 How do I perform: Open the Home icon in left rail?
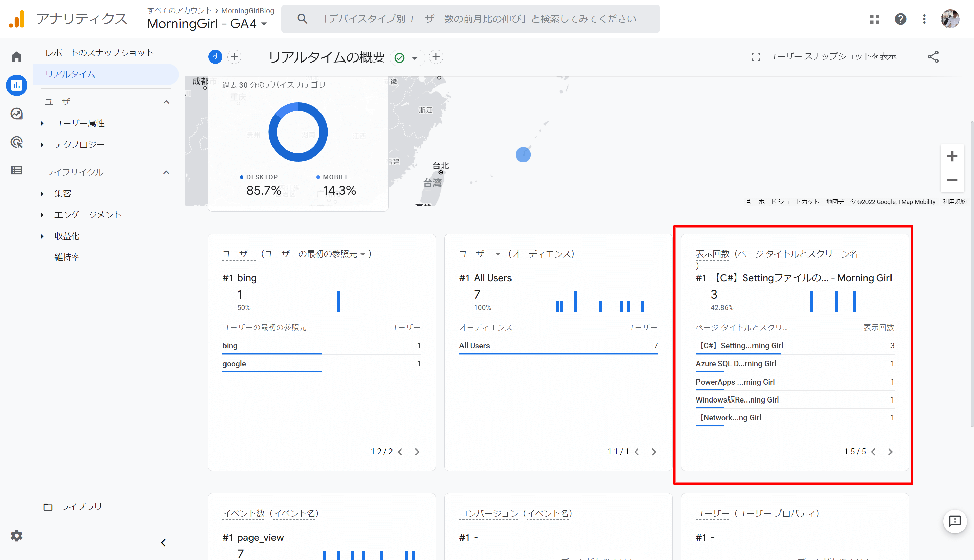click(16, 57)
